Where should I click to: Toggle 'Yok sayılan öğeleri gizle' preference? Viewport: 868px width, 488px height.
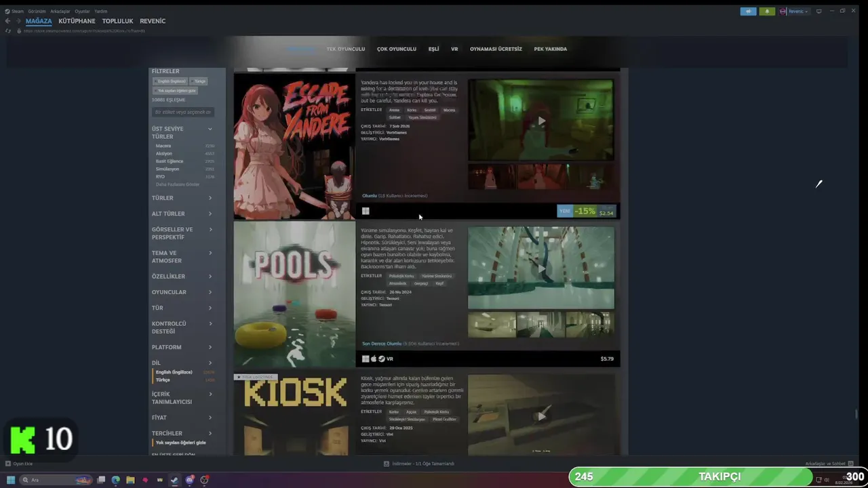pyautogui.click(x=180, y=443)
